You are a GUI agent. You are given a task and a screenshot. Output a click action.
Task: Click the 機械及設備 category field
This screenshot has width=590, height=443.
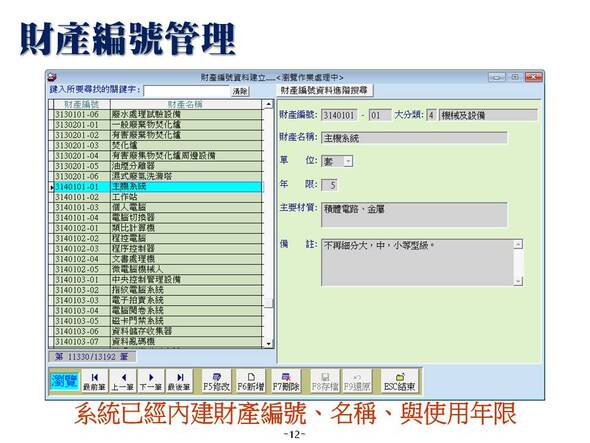(x=488, y=115)
